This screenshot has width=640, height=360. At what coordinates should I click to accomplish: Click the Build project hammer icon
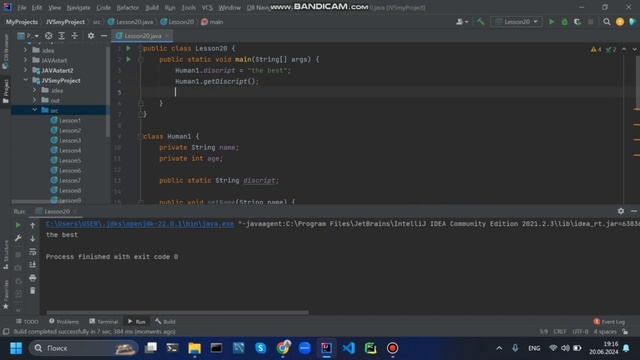(481, 22)
